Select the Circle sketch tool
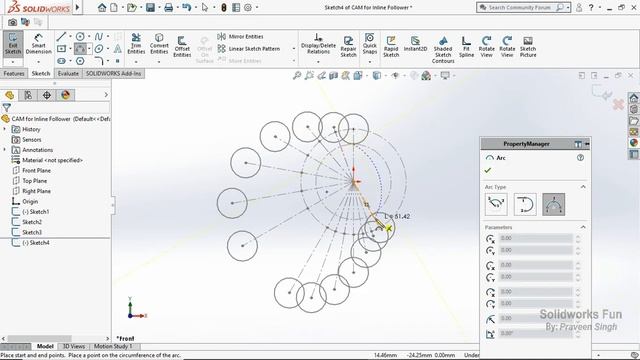The height and width of the screenshot is (360, 640). click(80, 37)
